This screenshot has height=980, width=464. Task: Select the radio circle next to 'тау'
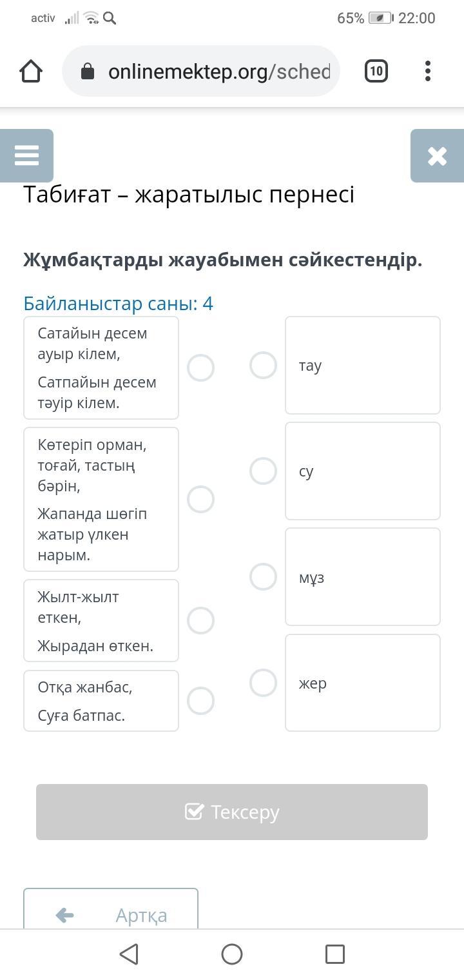pos(263,366)
